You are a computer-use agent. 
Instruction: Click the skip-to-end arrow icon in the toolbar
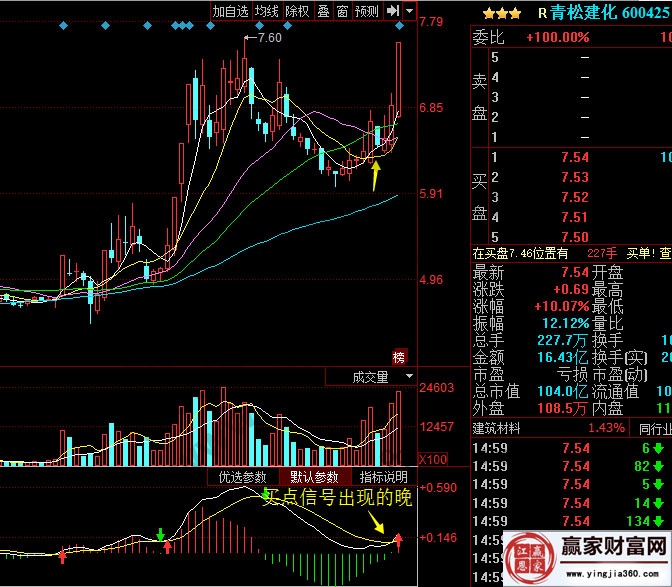point(392,11)
